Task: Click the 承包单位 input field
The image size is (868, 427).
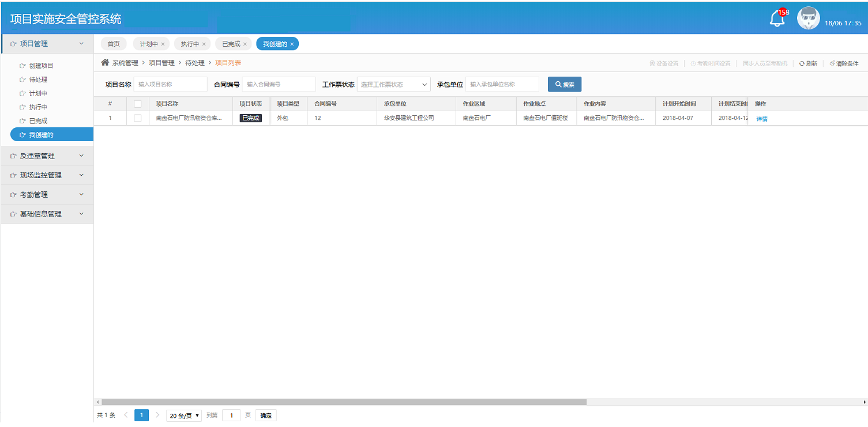Action: (x=502, y=84)
